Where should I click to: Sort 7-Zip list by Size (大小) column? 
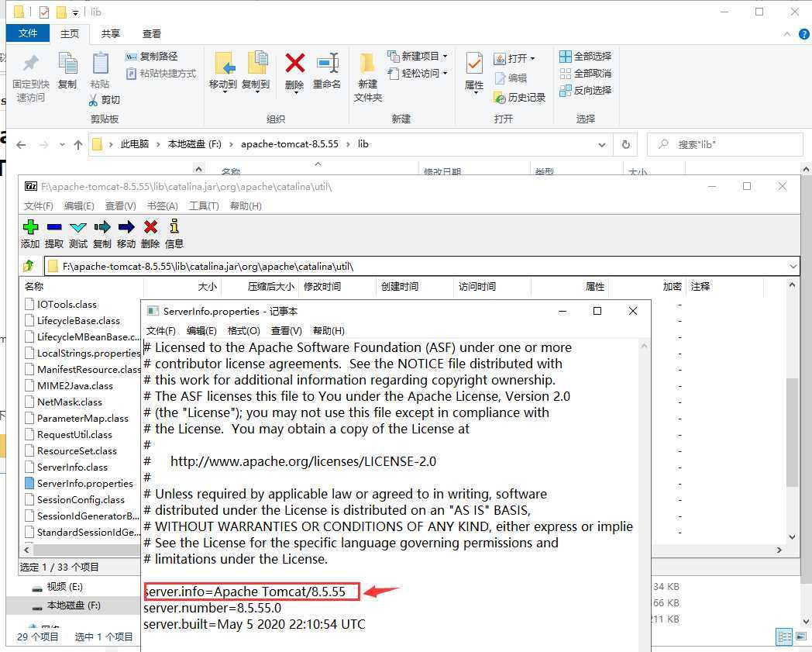click(x=182, y=287)
